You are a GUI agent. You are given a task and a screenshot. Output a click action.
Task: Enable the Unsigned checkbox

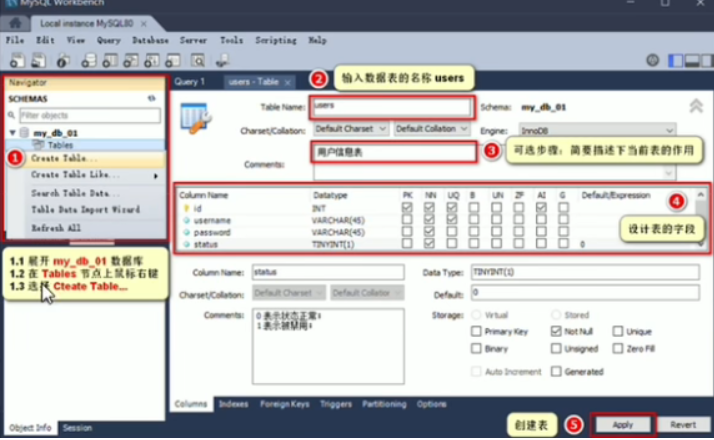(x=556, y=348)
